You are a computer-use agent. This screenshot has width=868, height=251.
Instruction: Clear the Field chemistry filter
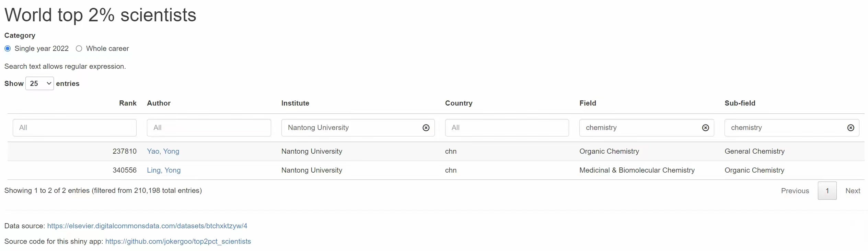706,128
